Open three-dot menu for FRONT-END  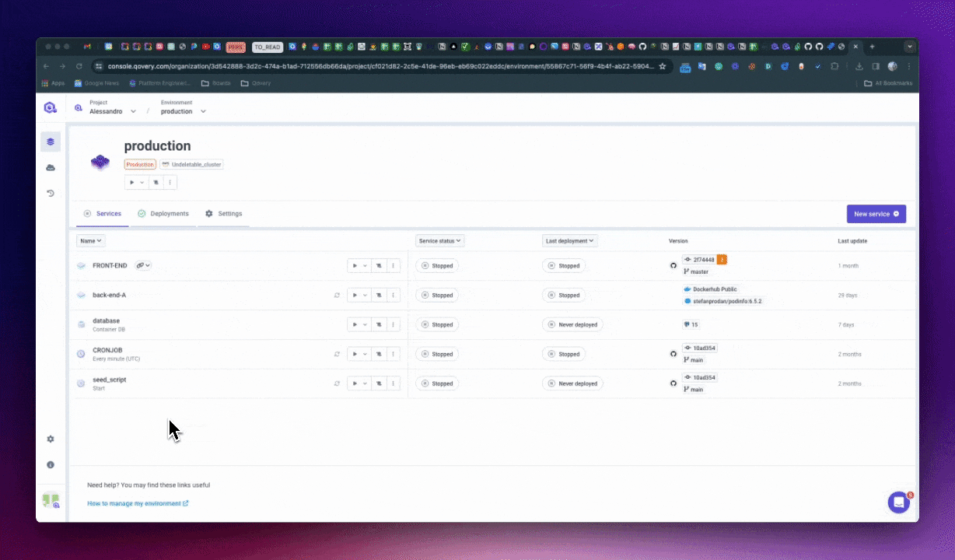click(393, 265)
